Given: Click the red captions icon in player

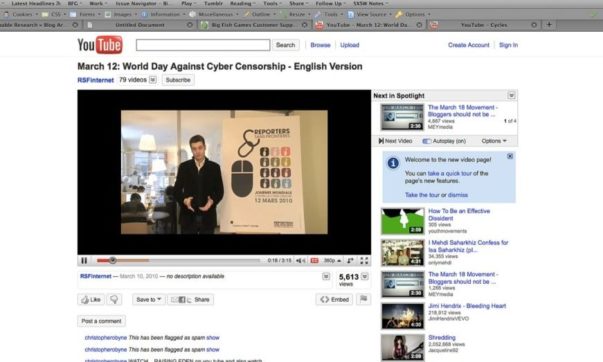Looking at the screenshot, I should tap(314, 261).
